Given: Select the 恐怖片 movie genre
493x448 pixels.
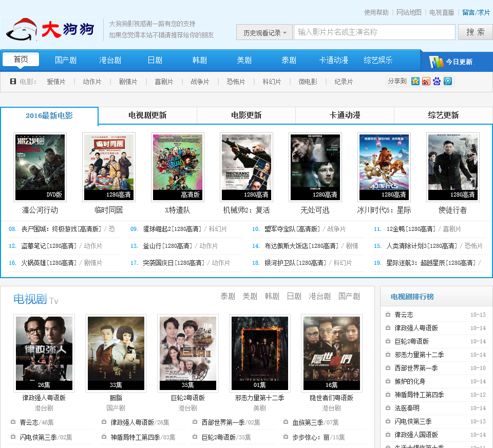Looking at the screenshot, I should (236, 82).
